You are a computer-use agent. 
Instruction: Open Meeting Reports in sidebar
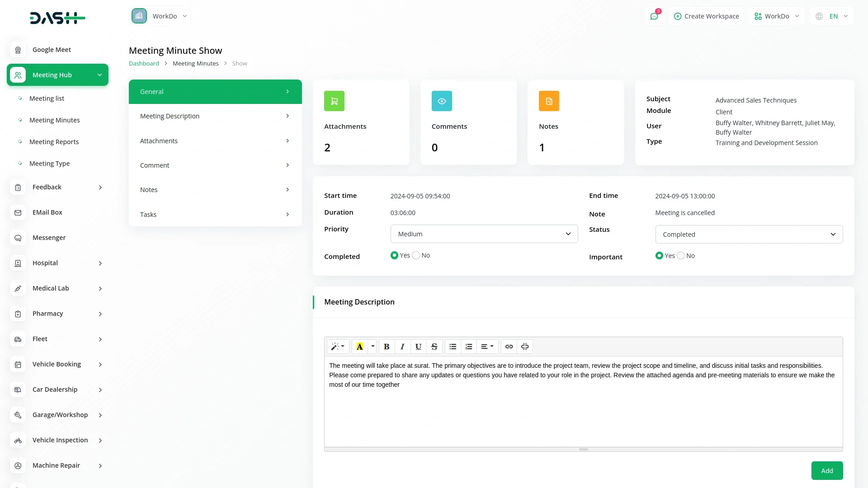(54, 142)
